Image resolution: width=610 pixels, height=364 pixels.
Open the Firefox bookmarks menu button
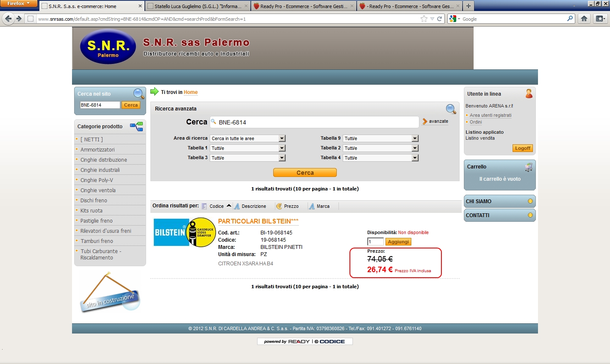(600, 19)
